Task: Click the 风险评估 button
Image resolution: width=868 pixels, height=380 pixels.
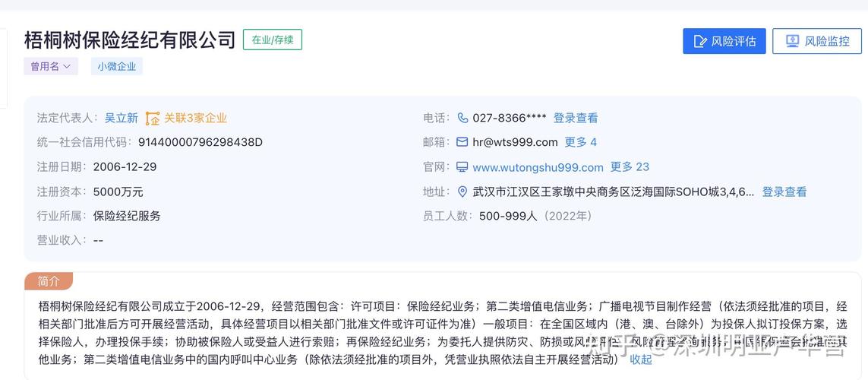Action: point(724,41)
